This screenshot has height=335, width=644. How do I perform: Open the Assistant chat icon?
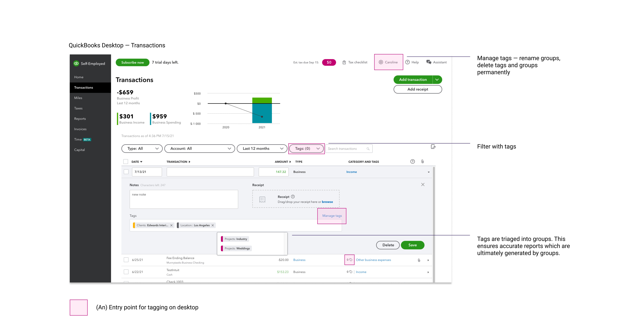[429, 62]
